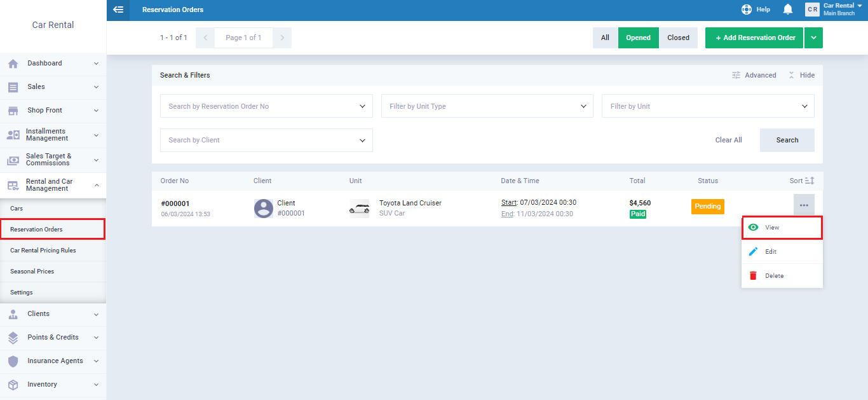Go to next page arrow
Image resolution: width=868 pixels, height=400 pixels.
click(x=282, y=38)
